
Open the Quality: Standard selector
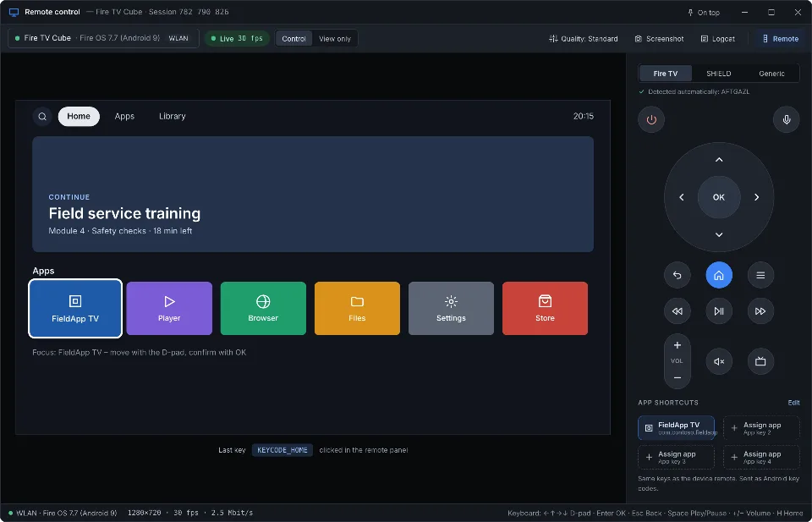(583, 39)
